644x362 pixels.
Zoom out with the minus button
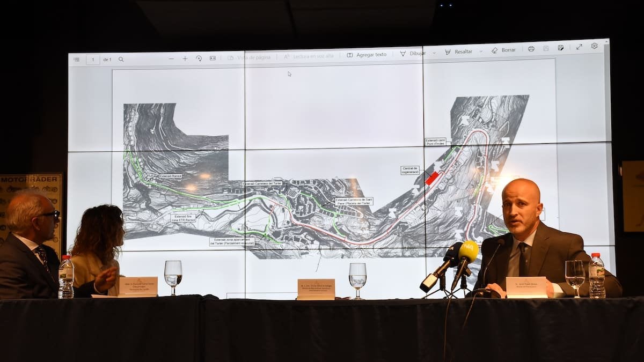point(171,58)
